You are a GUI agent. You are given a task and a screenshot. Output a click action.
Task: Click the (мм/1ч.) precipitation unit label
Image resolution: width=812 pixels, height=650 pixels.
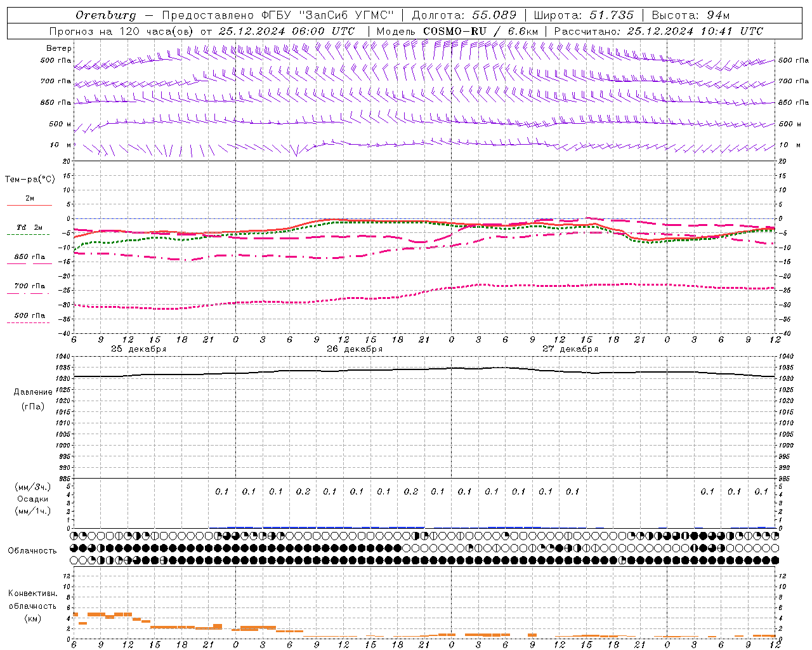tap(33, 511)
